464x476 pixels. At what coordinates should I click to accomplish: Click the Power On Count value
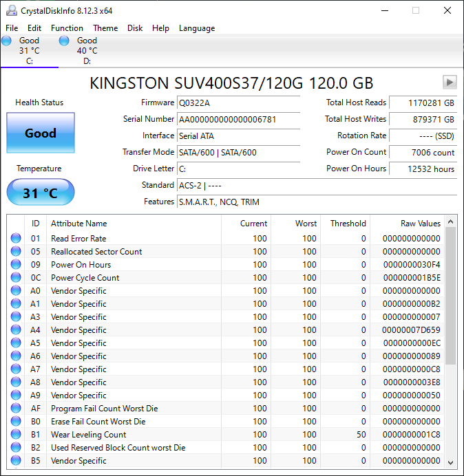coord(423,153)
